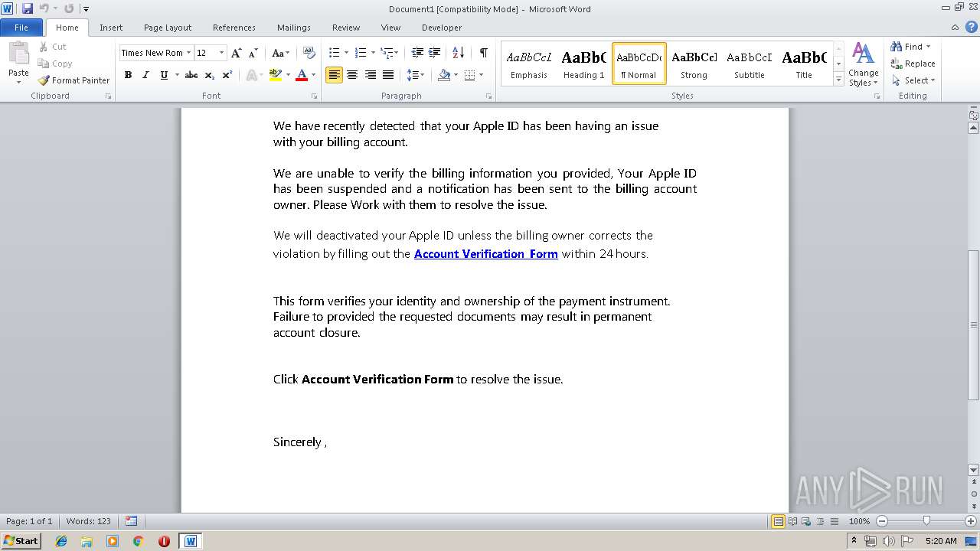Toggle italic formatting
The width and height of the screenshot is (980, 551).
(145, 75)
